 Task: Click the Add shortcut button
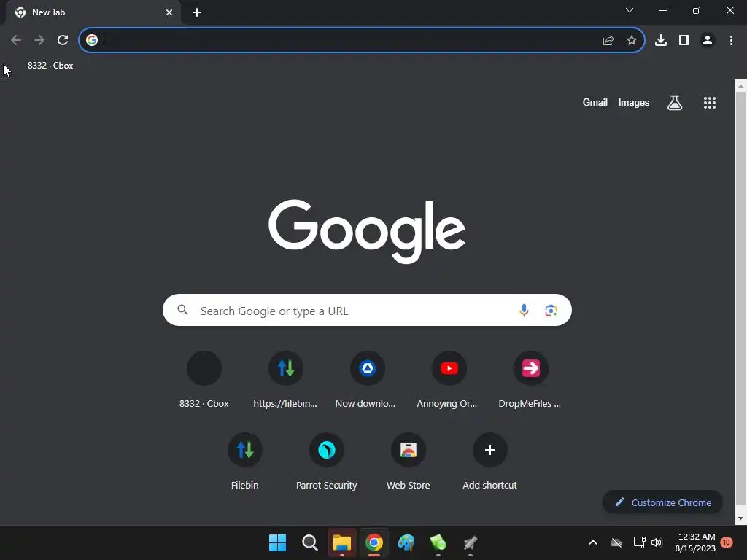pos(489,462)
